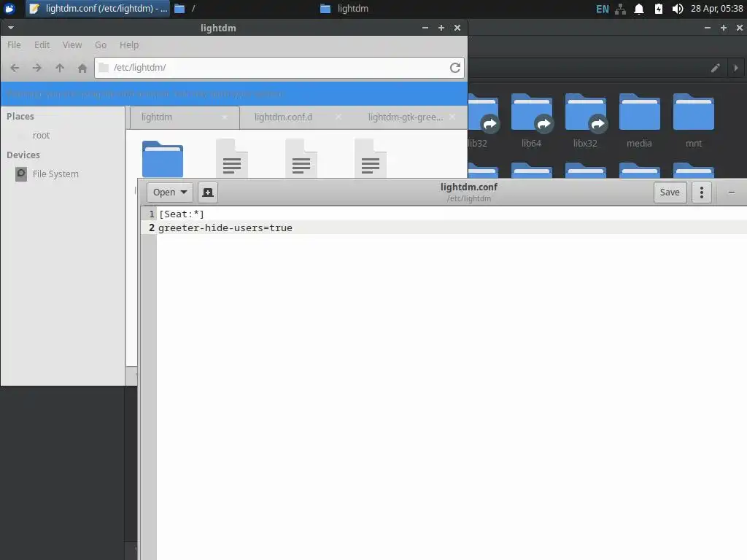Open the View menu
Image resolution: width=747 pixels, height=560 pixels.
72,44
